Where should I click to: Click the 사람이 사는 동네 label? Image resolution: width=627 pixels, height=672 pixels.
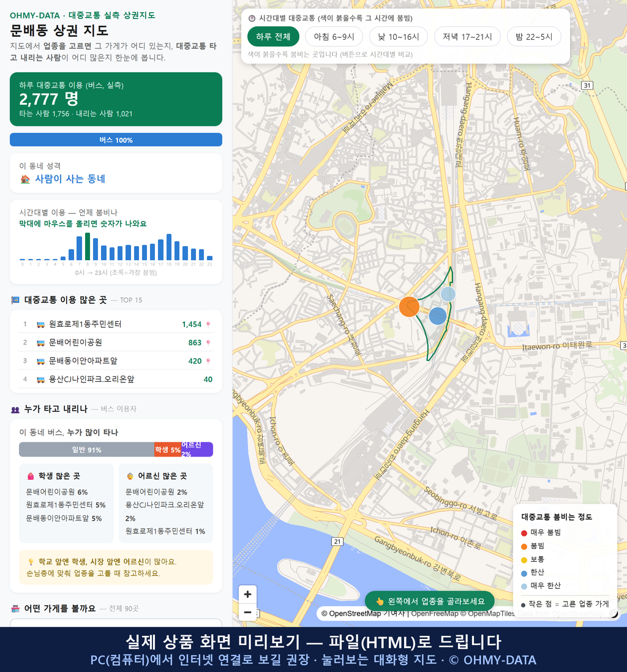[x=70, y=179]
